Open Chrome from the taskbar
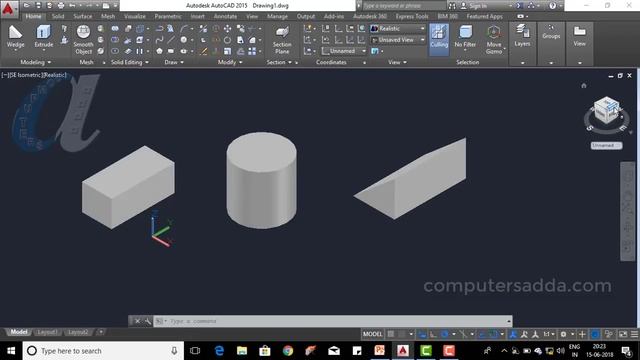640x360 pixels. (288, 351)
